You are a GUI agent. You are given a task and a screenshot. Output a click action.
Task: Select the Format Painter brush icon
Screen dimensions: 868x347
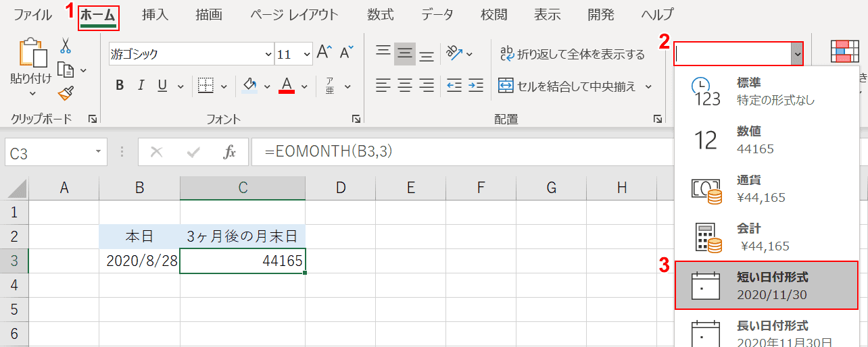click(x=66, y=92)
